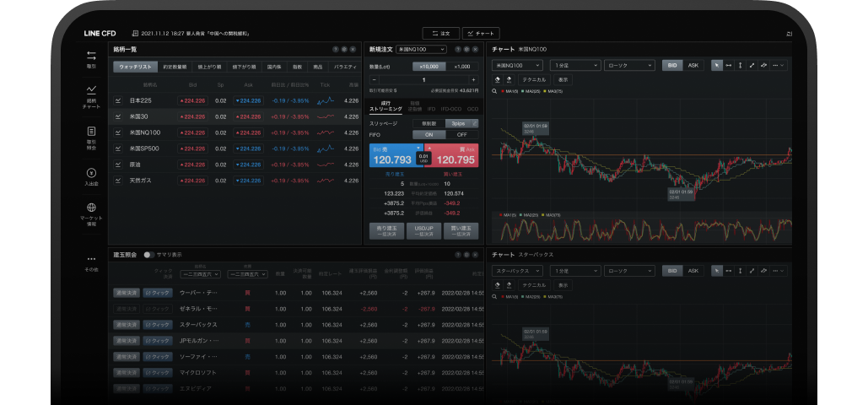868x405 pixels.
Task: Open chart icon for 日本225 row
Action: point(118,101)
